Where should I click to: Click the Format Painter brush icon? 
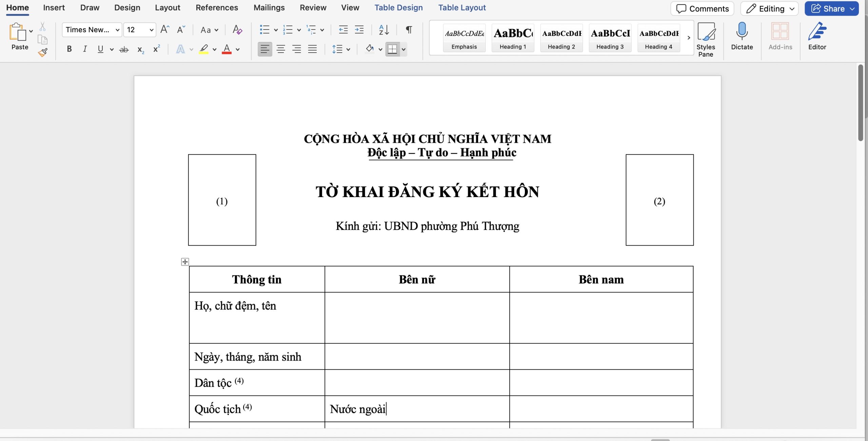pyautogui.click(x=43, y=53)
